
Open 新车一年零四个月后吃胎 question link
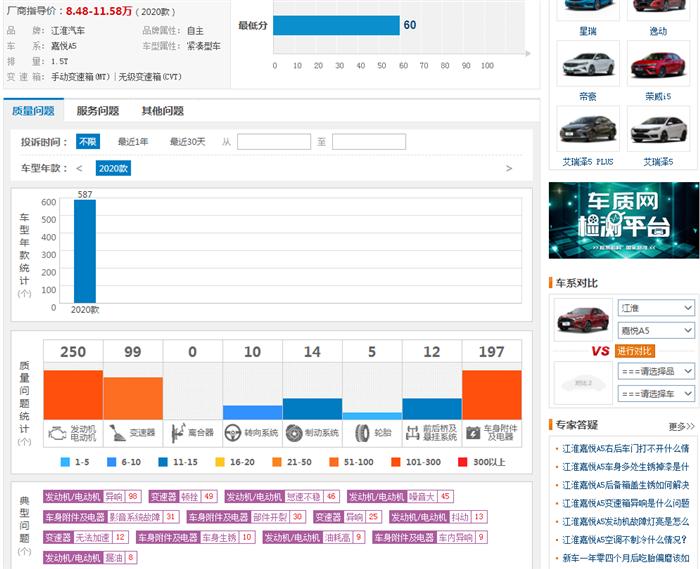pos(625,558)
